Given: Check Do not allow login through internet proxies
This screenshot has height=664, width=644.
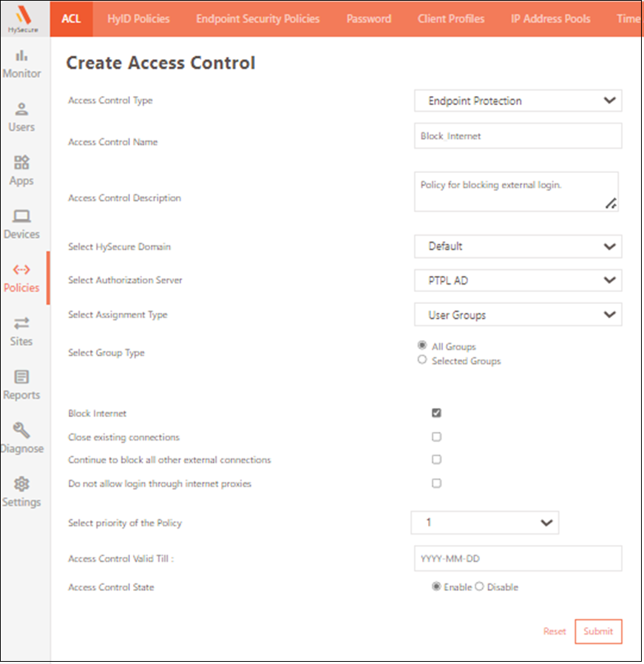Looking at the screenshot, I should point(436,483).
